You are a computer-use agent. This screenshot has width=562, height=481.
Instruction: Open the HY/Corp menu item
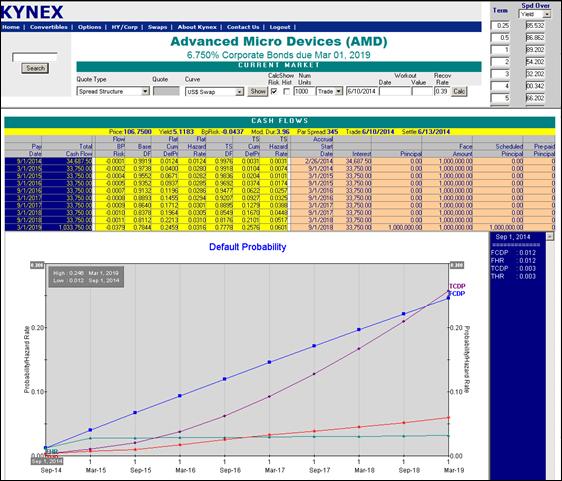[x=124, y=27]
